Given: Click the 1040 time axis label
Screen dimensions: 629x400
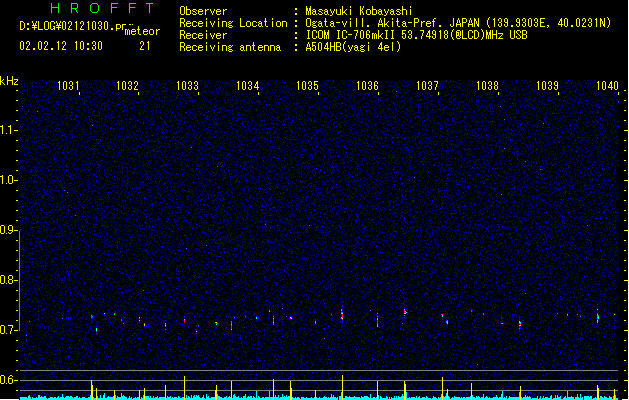Looking at the screenshot, I should click(607, 86).
